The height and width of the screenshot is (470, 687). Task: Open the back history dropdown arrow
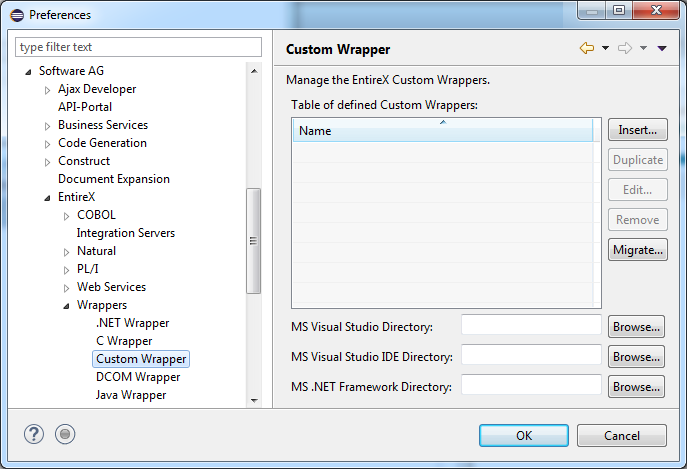pyautogui.click(x=605, y=48)
